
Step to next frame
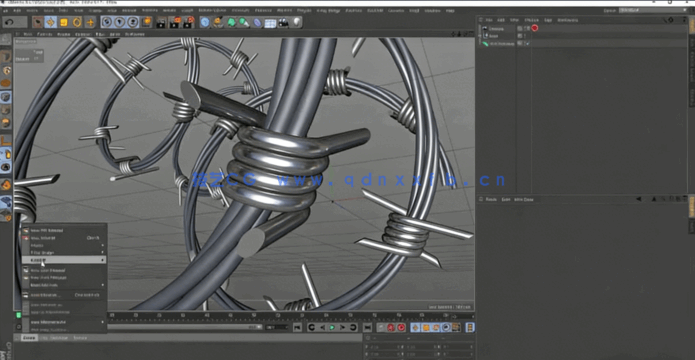click(343, 328)
